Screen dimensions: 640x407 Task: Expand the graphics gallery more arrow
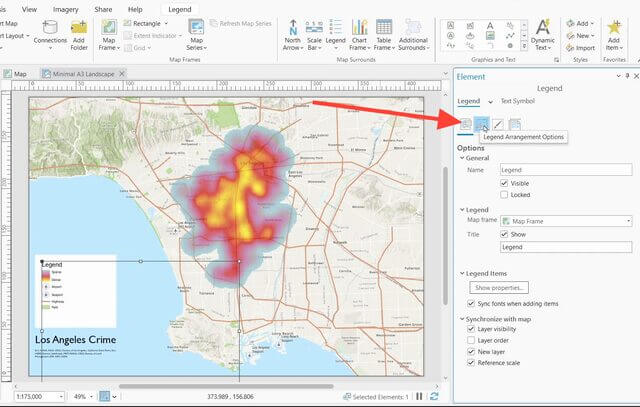(x=524, y=46)
